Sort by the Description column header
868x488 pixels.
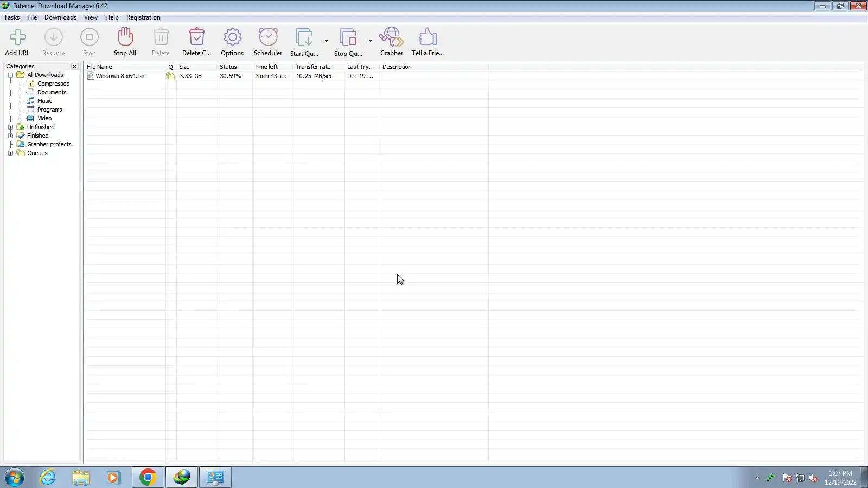(x=434, y=67)
